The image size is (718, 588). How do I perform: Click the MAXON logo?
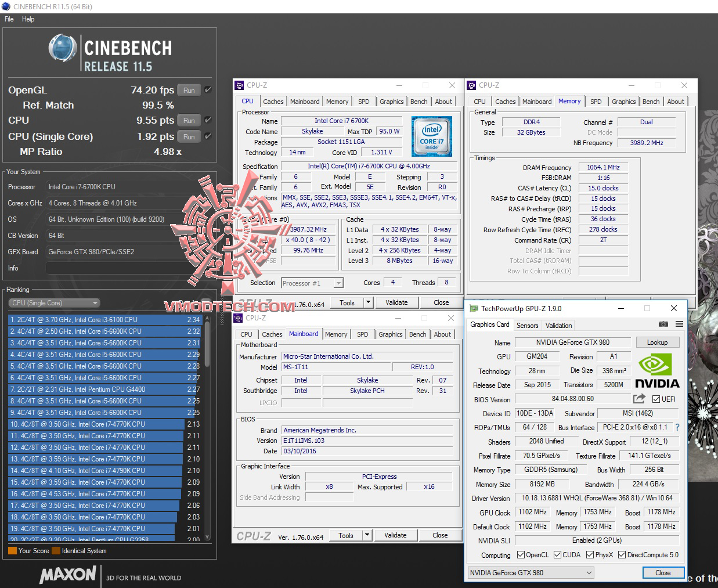68,575
